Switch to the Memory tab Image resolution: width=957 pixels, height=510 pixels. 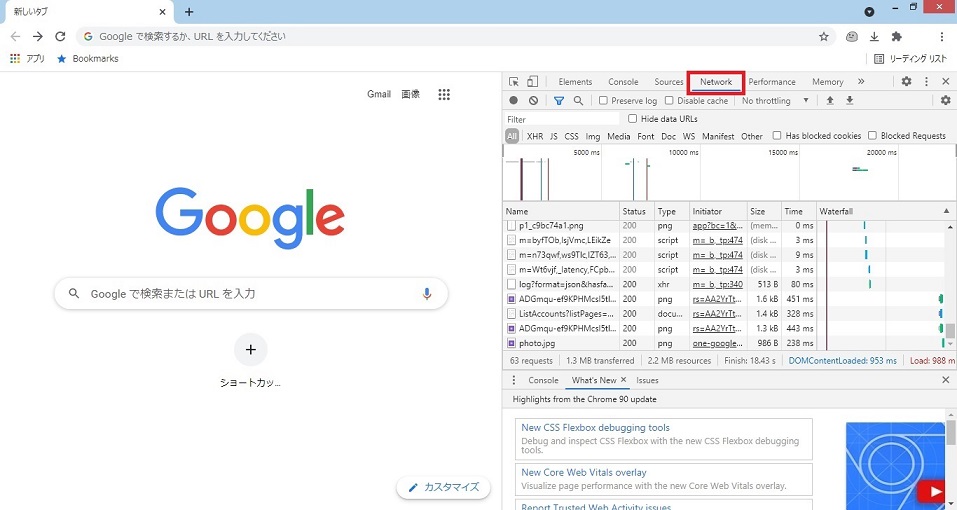[x=828, y=82]
